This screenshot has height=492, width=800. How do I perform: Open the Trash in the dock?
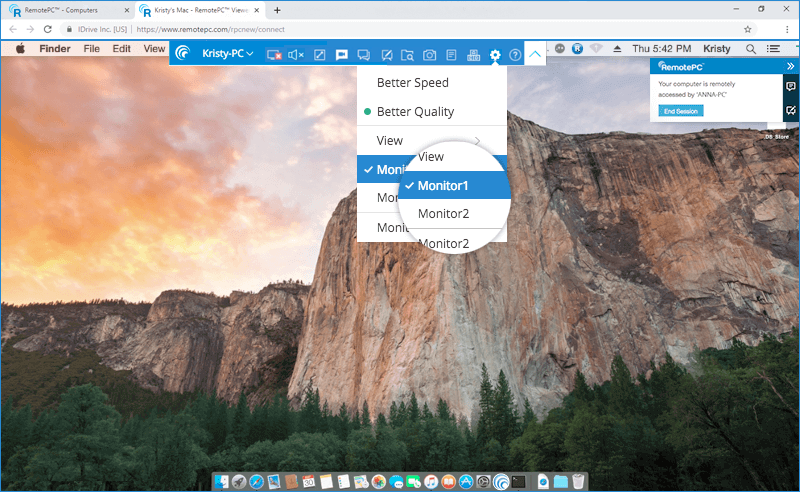(x=579, y=482)
